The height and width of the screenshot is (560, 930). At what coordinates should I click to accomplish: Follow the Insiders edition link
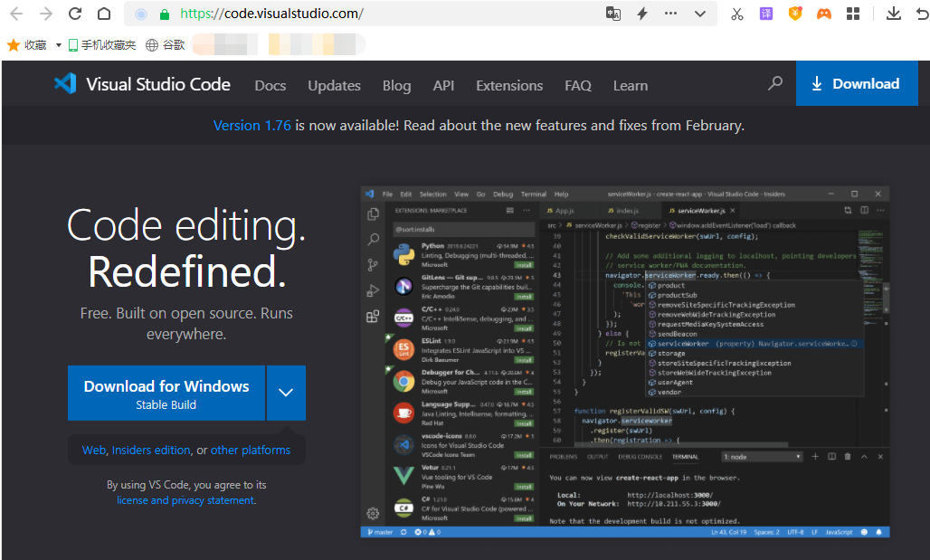pyautogui.click(x=151, y=450)
